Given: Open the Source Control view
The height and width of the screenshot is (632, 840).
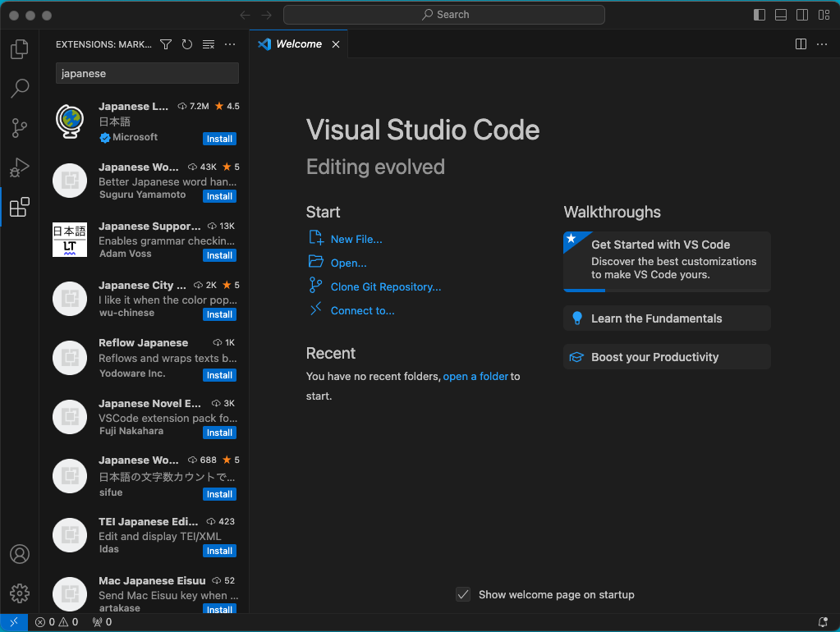Looking at the screenshot, I should tap(20, 128).
